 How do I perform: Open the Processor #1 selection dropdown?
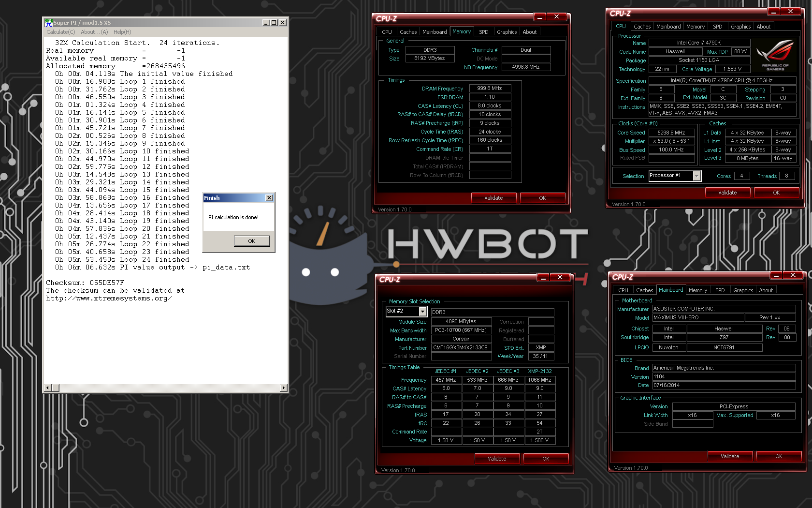pyautogui.click(x=696, y=176)
